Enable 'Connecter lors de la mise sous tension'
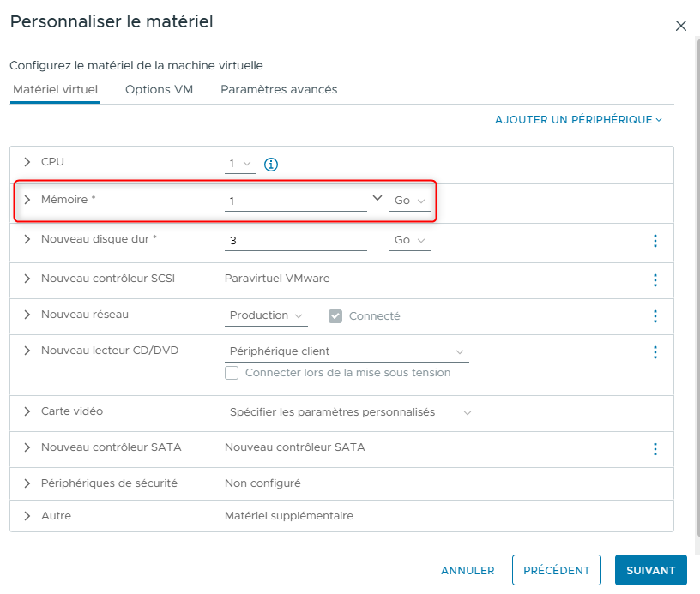The width and height of the screenshot is (700, 594). click(232, 374)
